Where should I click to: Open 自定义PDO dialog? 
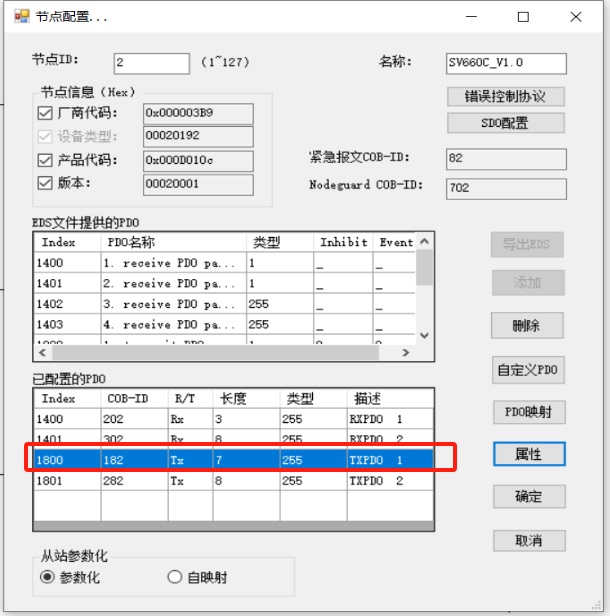528,369
